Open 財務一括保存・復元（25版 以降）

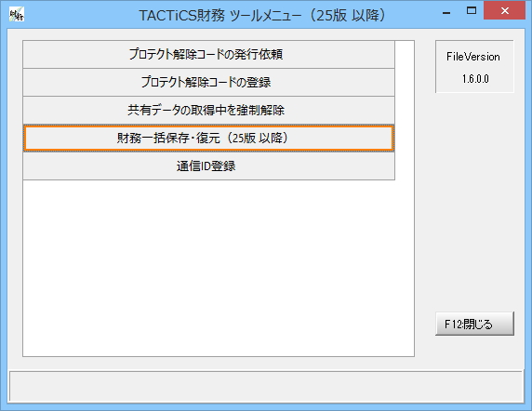pos(208,138)
